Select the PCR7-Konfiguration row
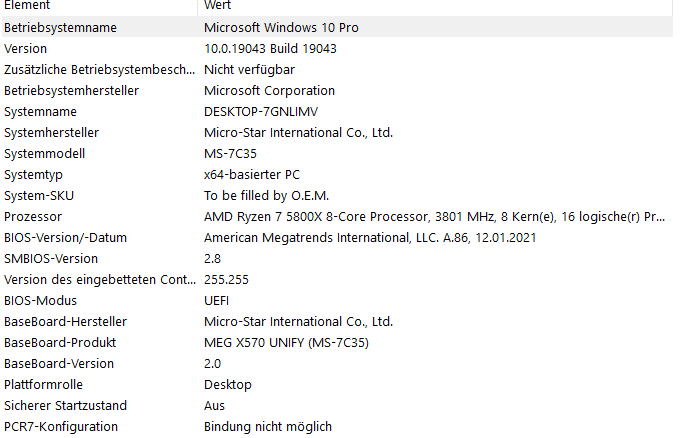 pos(337,427)
